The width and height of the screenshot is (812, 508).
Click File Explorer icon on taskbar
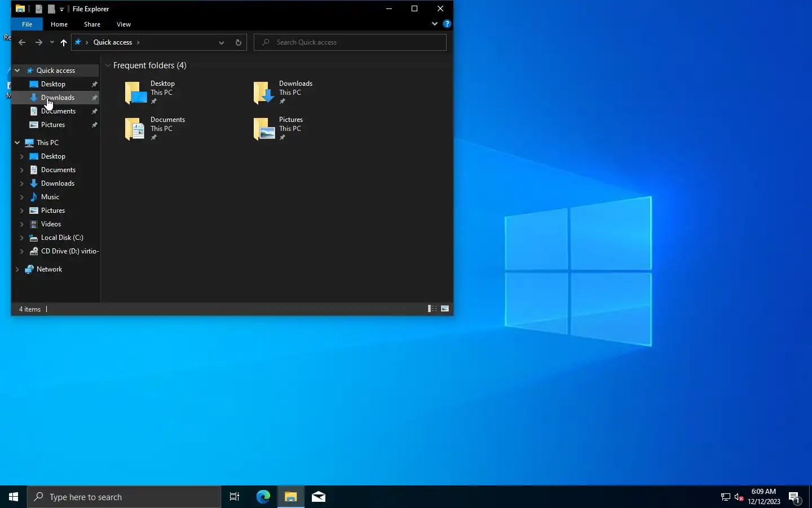[291, 497]
